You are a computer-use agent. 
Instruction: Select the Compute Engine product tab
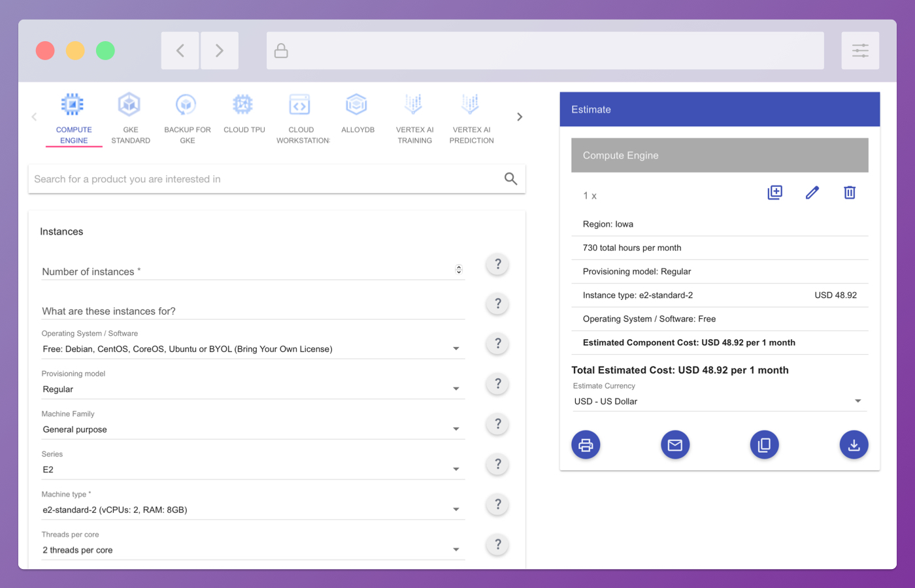[74, 119]
